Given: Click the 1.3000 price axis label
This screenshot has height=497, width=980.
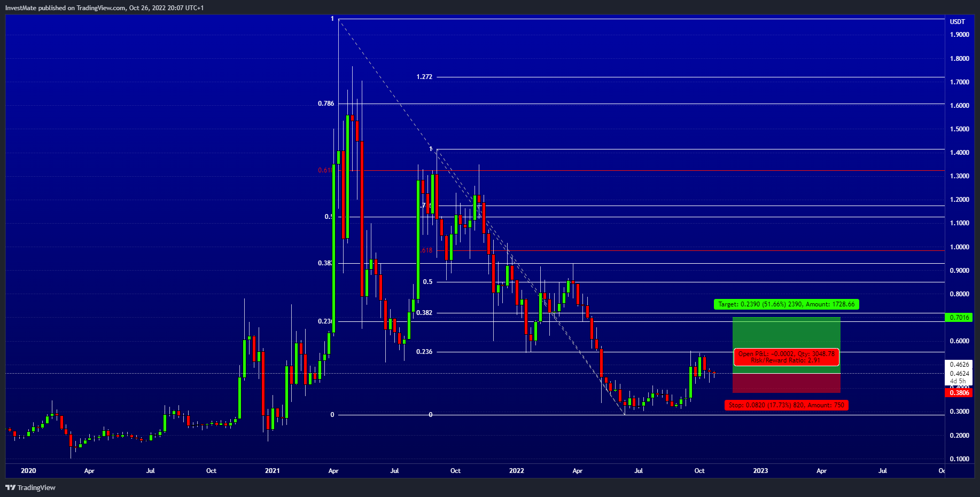Looking at the screenshot, I should (959, 176).
